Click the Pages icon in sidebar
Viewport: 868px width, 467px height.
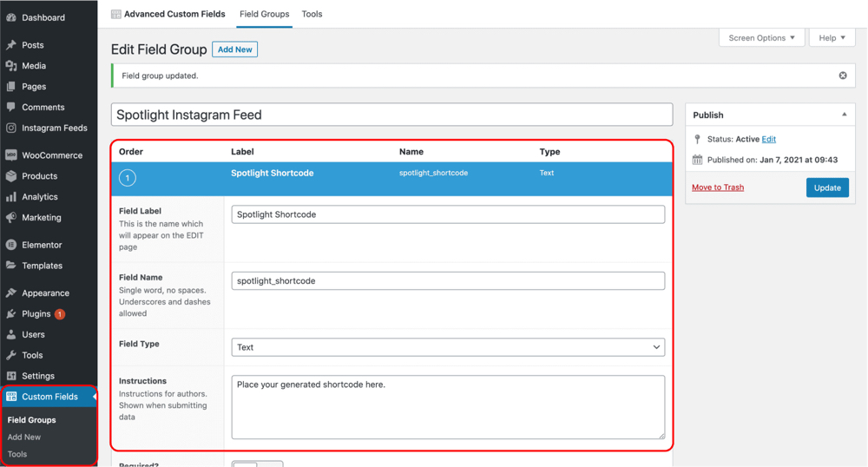tap(11, 86)
